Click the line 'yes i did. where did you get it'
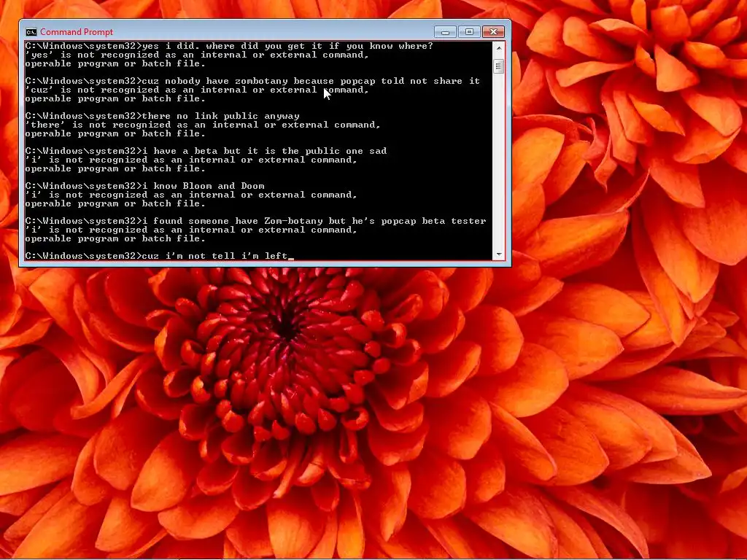Viewport: 747px width, 560px height. pos(229,46)
